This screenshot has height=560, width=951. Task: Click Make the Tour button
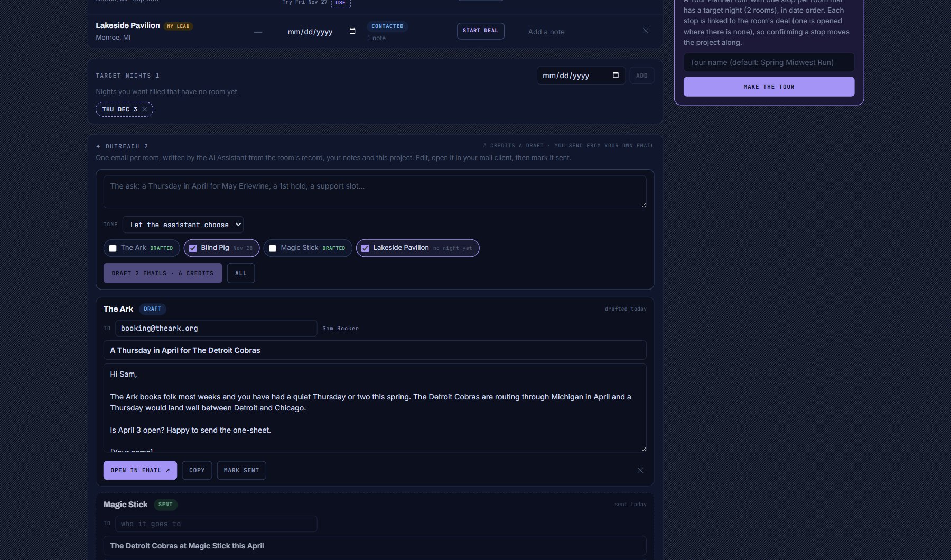click(x=769, y=87)
